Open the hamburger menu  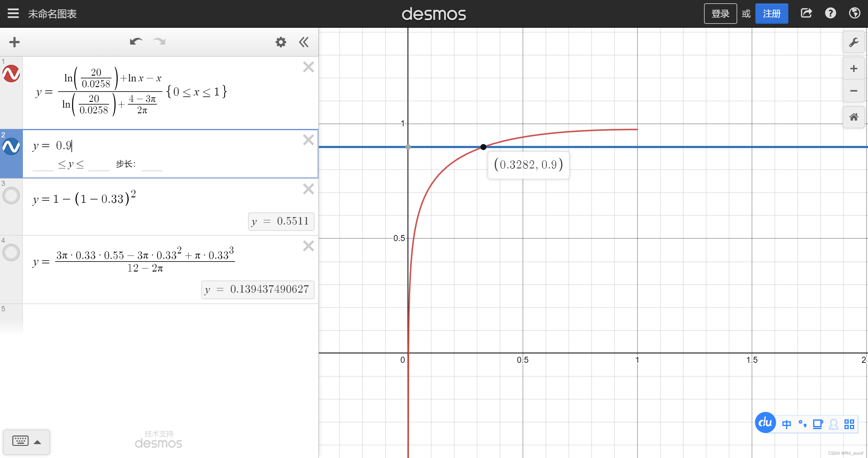click(x=13, y=14)
